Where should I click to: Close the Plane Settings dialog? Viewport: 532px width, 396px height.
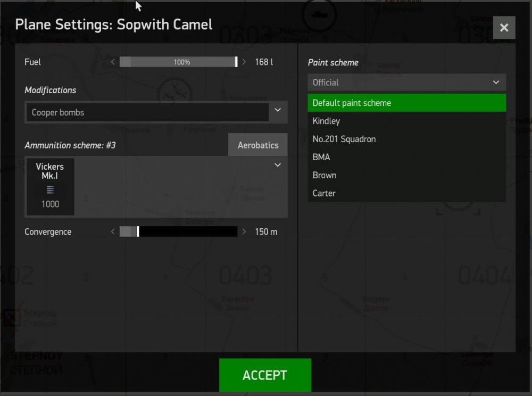click(504, 28)
